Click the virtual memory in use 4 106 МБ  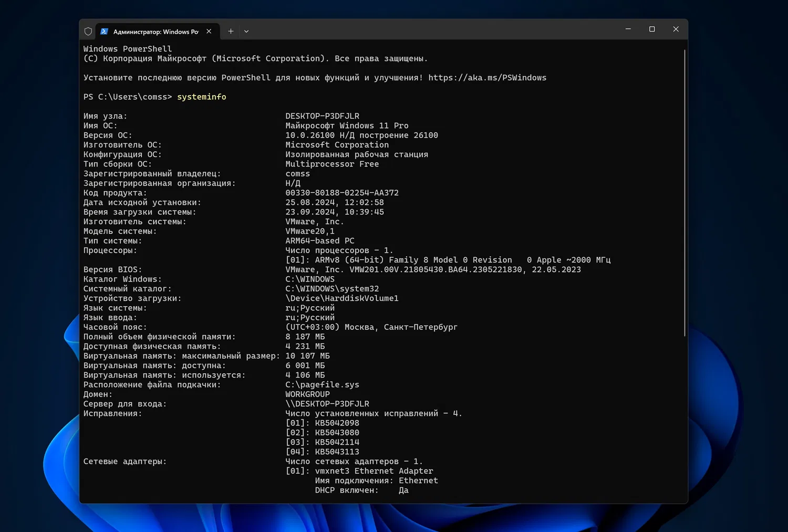click(x=305, y=375)
